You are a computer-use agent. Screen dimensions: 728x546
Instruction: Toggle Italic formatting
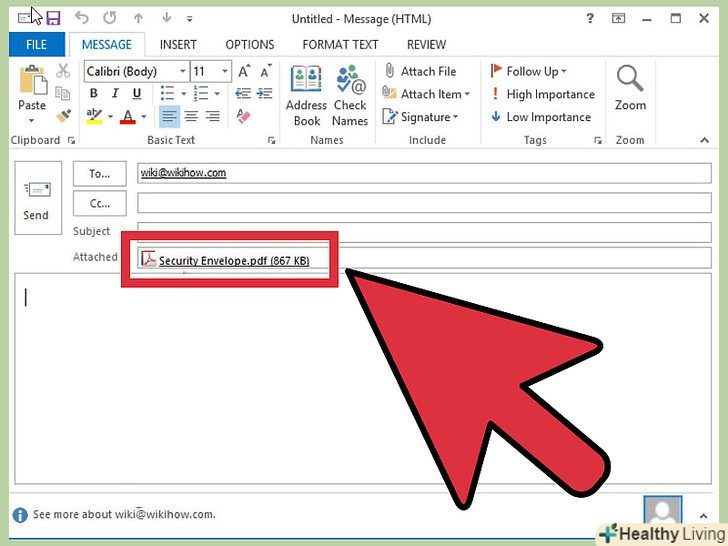pos(115,93)
